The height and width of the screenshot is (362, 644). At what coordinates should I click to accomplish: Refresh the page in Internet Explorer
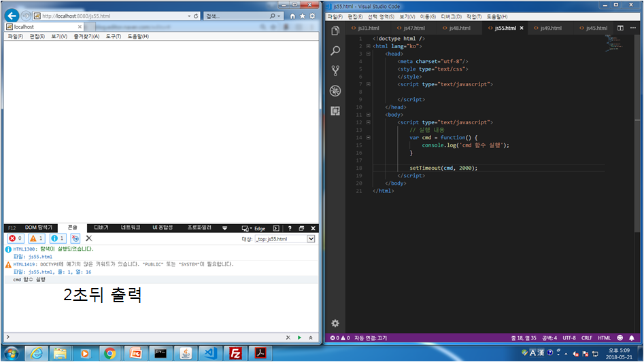click(x=196, y=16)
